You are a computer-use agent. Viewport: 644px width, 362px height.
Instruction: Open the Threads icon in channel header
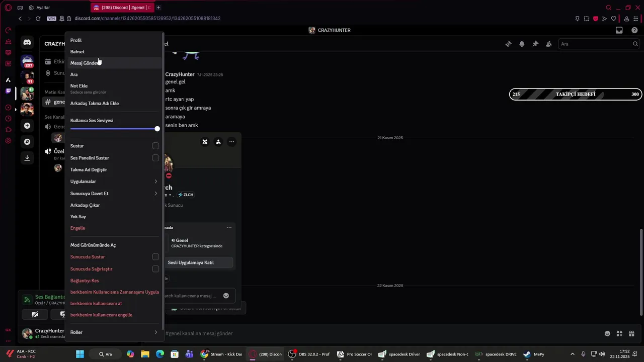tap(508, 44)
